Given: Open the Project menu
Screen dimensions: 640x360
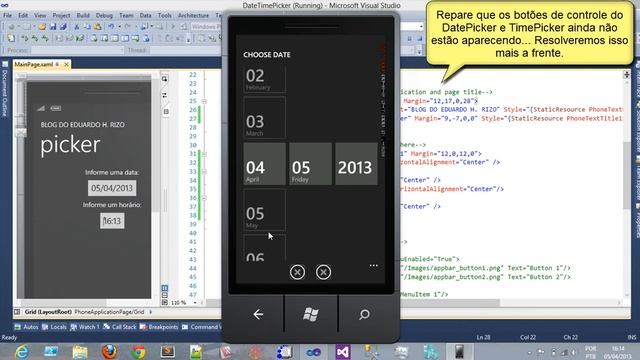Looking at the screenshot, I should click(x=61, y=16).
